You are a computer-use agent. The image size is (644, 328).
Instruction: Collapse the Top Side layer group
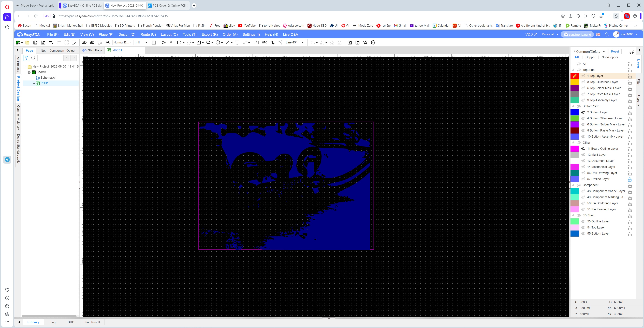(x=573, y=70)
